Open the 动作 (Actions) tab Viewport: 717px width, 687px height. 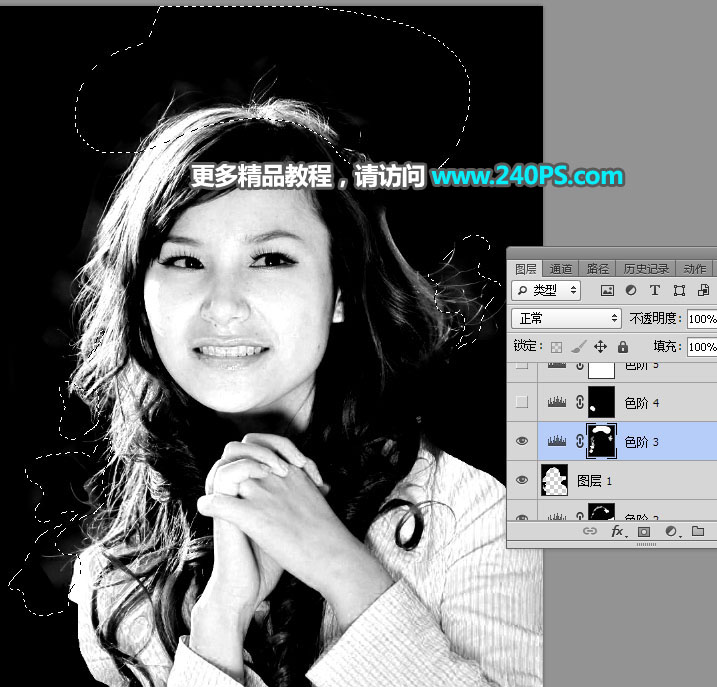[x=694, y=269]
